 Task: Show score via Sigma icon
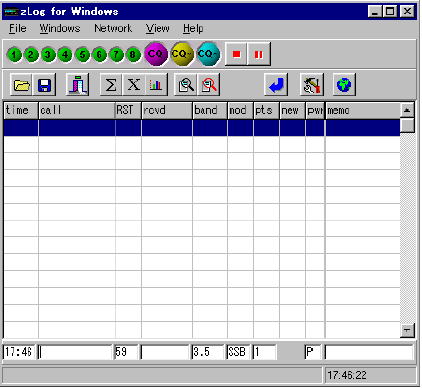[x=111, y=85]
